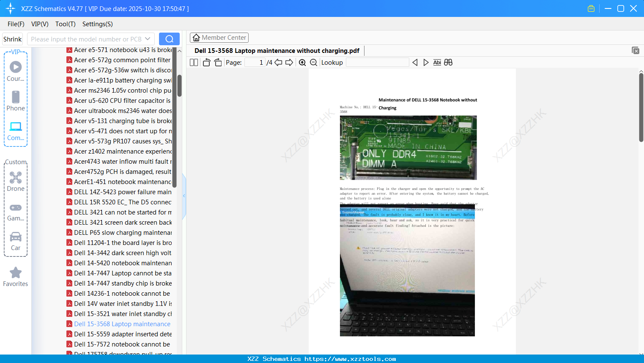Image resolution: width=644 pixels, height=363 pixels.
Task: Open the Favorites star section
Action: coord(16,277)
